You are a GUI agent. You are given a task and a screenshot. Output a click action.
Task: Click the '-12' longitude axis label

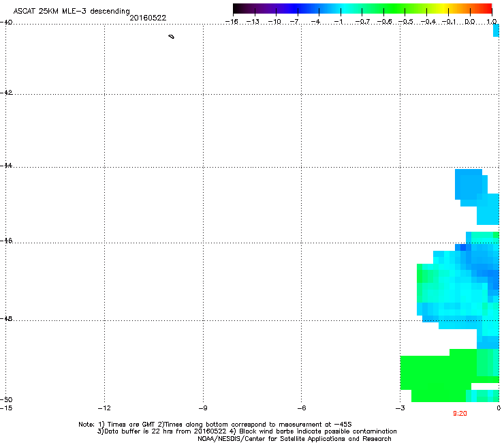104,408
